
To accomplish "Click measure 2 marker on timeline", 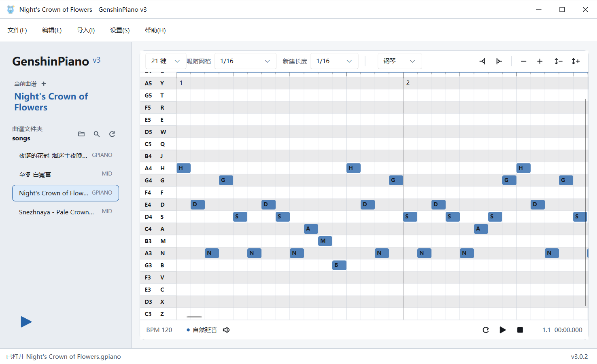I will pos(408,83).
